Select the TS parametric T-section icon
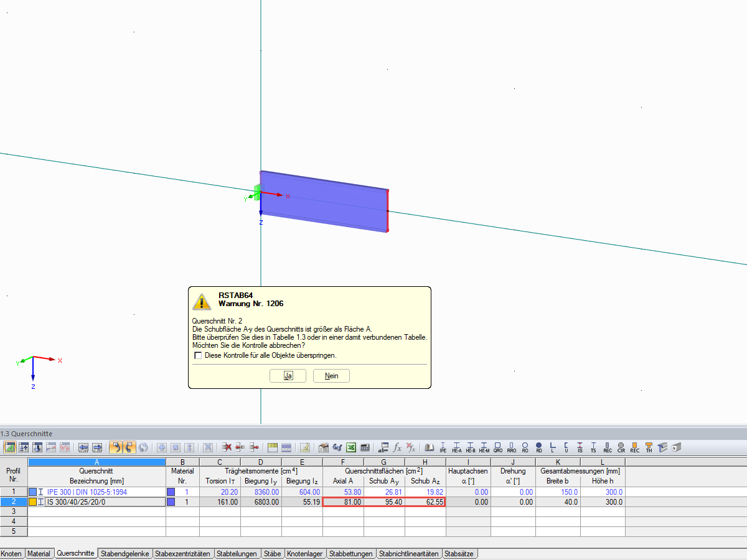 pos(593,447)
